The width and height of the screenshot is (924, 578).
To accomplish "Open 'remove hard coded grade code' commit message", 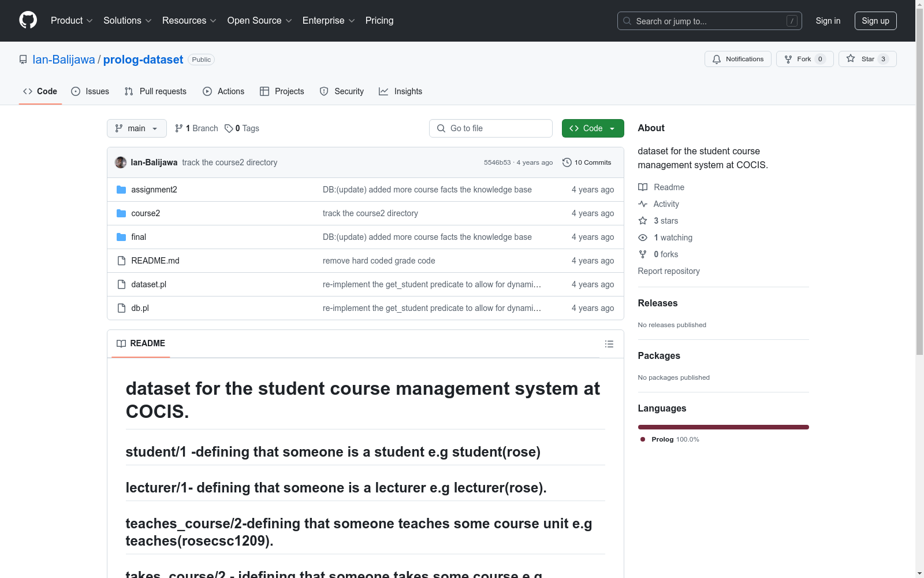I will click(379, 261).
